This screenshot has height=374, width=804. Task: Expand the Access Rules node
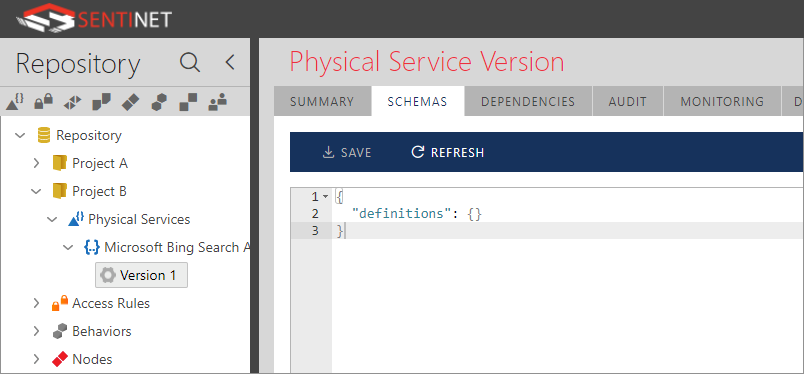tap(36, 303)
